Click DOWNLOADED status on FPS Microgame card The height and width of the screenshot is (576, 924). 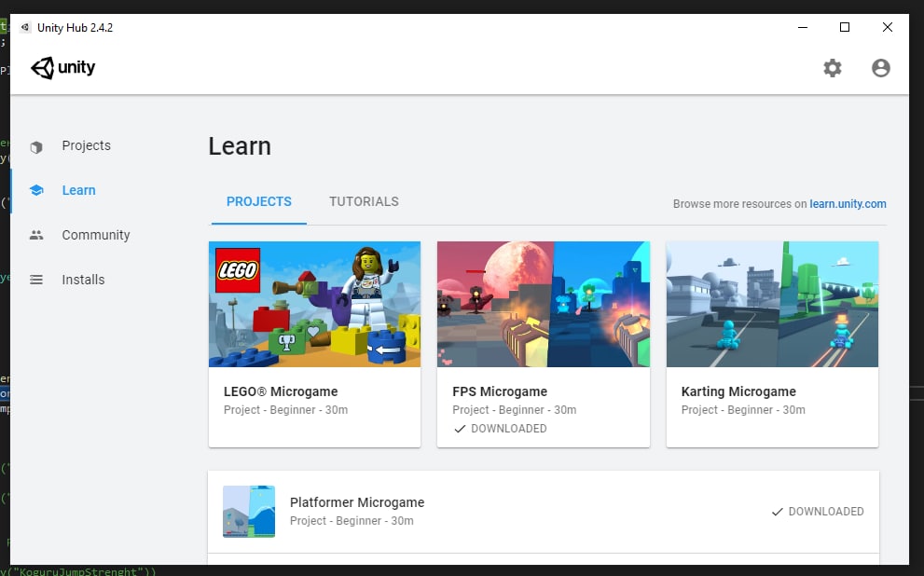coord(501,429)
